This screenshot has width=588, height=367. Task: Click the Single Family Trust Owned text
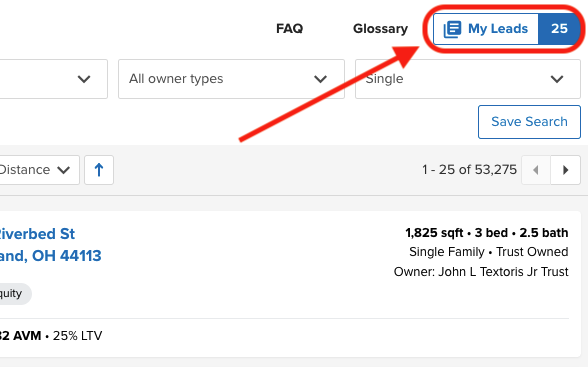[x=489, y=252]
